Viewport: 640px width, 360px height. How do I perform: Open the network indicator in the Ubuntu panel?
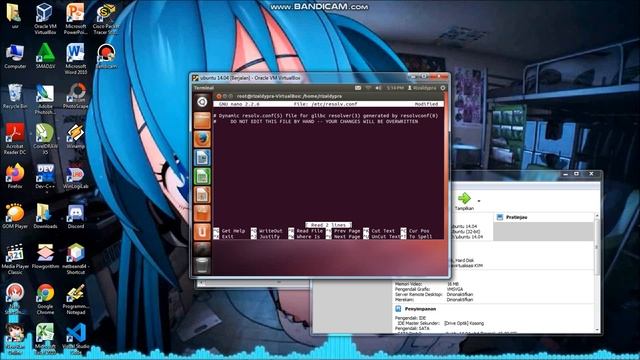(368, 88)
